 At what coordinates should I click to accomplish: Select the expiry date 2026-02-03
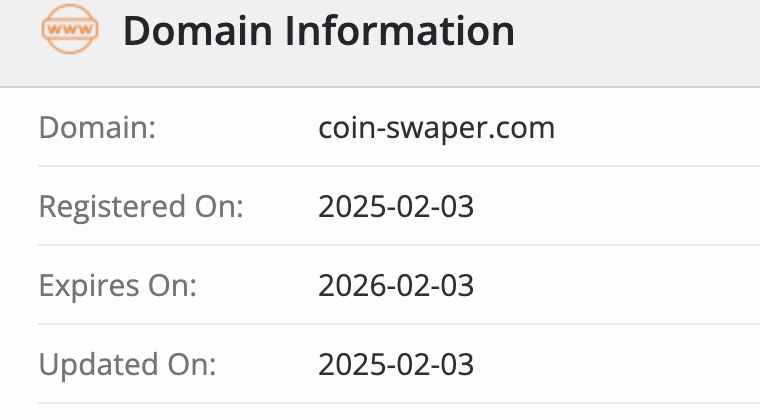(396, 285)
